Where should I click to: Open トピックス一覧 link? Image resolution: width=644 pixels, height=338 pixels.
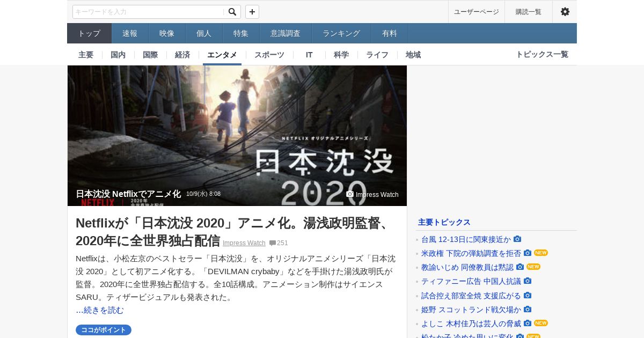[x=542, y=55]
